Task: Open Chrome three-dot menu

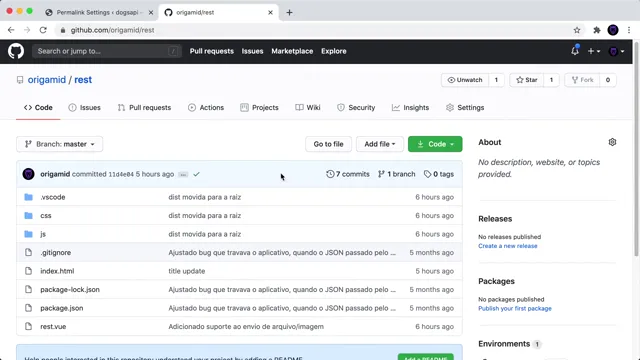Action: tap(629, 30)
